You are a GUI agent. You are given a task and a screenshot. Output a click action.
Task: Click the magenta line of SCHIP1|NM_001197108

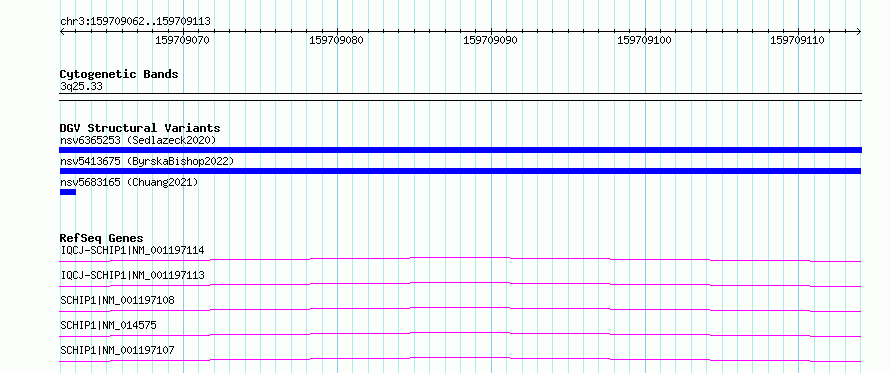460,309
